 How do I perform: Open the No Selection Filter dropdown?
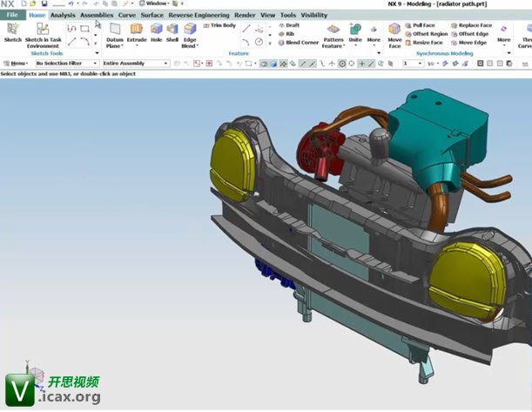[64, 64]
